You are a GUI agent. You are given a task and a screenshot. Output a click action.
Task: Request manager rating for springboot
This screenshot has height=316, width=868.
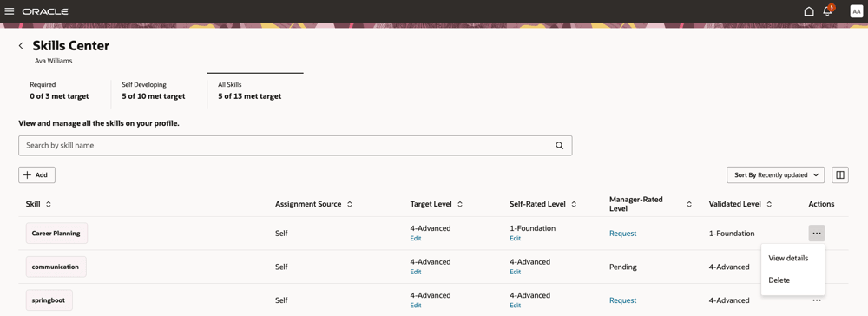(x=622, y=300)
